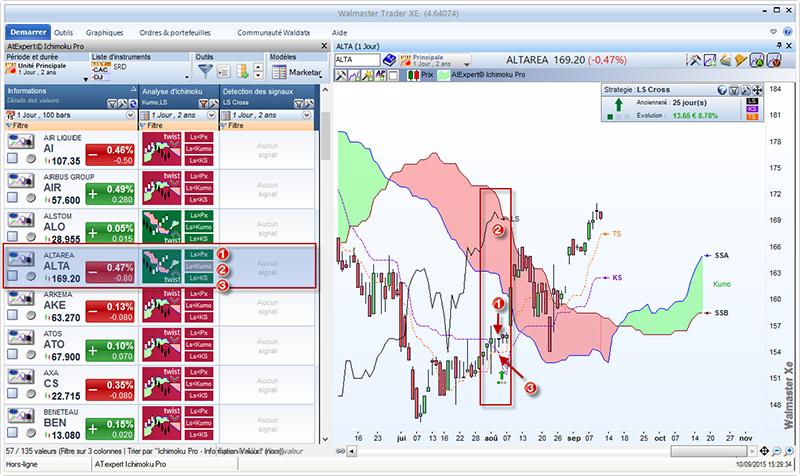
Task: Open the globe help icon in Strategie box
Action: point(722,90)
